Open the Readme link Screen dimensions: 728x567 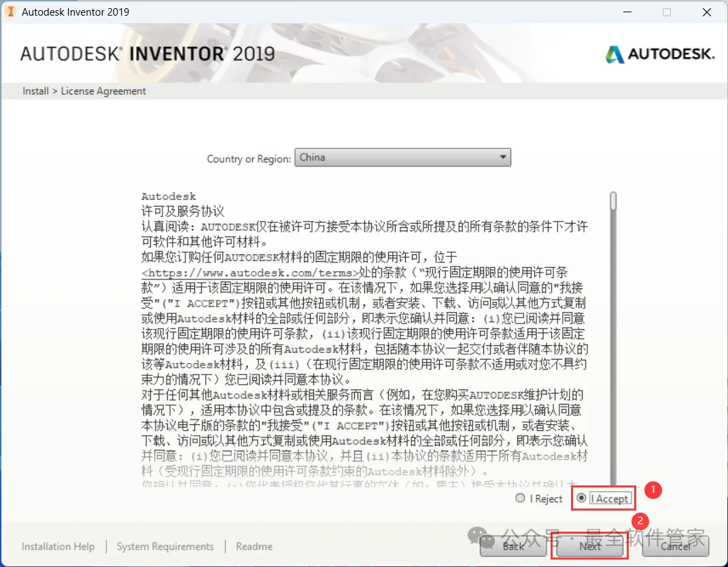click(254, 547)
